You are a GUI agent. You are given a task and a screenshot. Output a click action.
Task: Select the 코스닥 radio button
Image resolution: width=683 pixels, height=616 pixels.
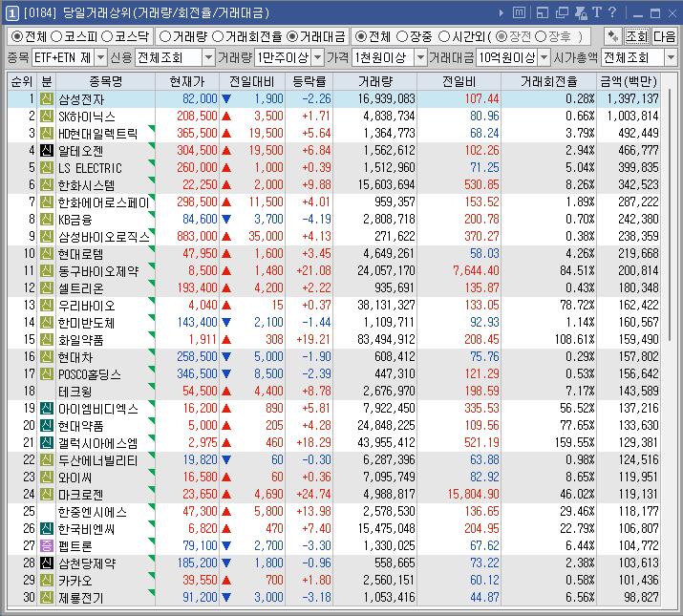coord(107,36)
